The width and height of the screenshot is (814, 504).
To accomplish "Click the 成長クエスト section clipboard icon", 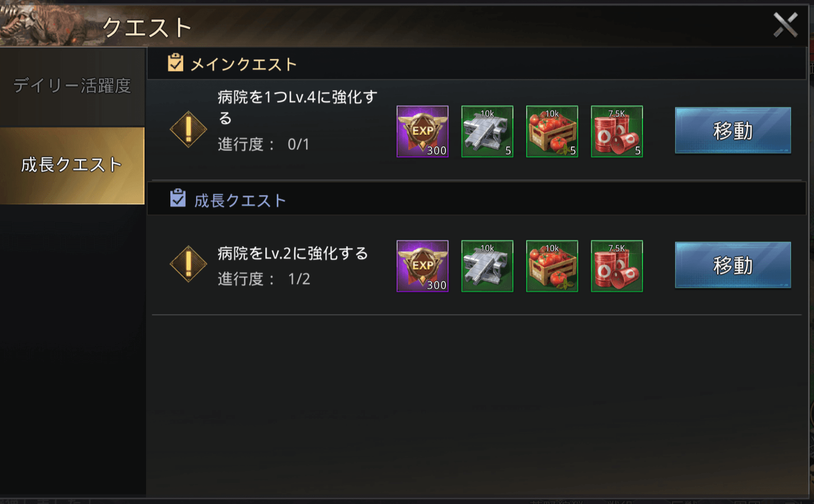I will [x=178, y=198].
